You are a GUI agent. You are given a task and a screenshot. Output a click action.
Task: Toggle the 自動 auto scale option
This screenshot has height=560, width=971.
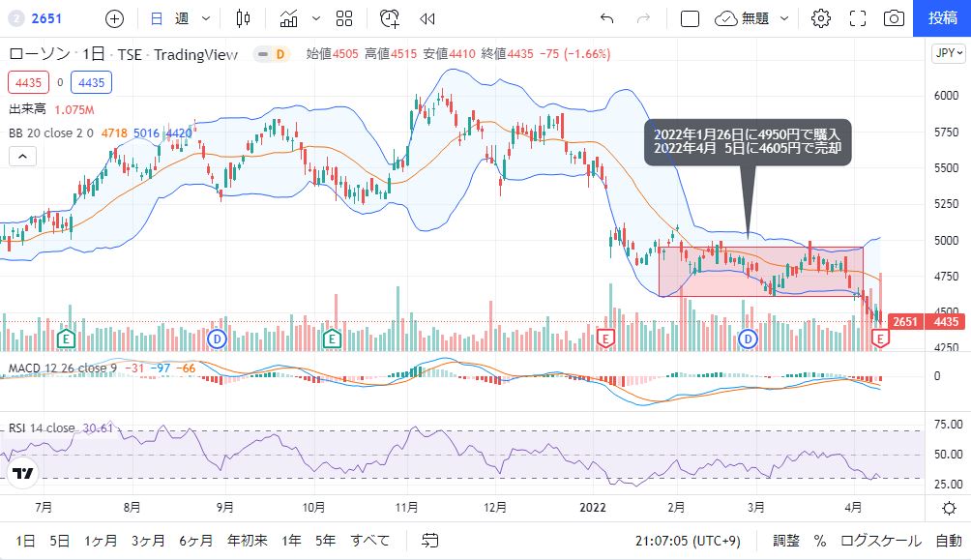[949, 541]
